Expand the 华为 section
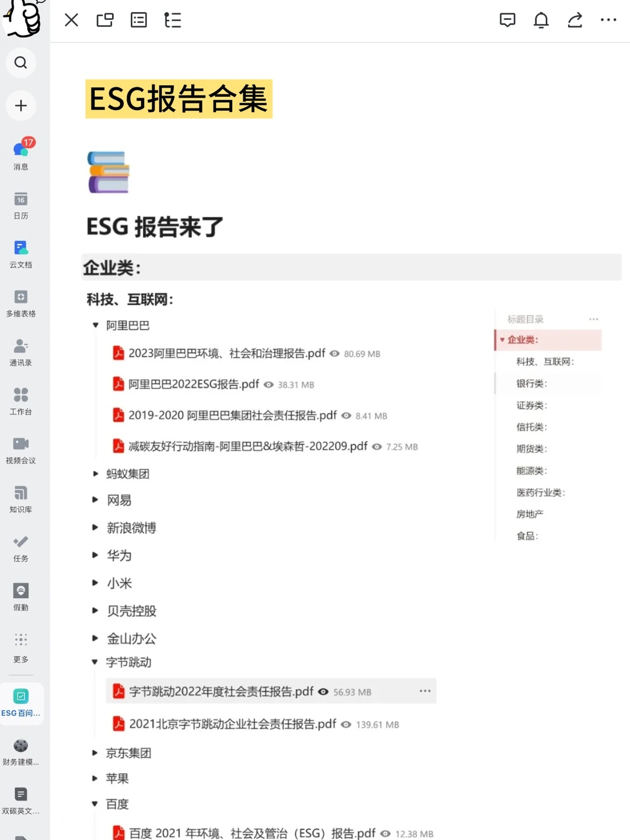The height and width of the screenshot is (840, 630). pos(95,555)
